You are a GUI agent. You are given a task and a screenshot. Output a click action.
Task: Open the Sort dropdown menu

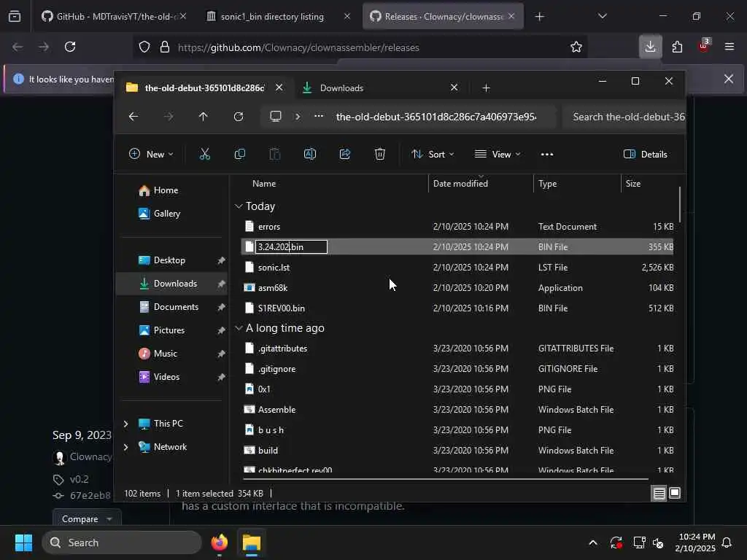coord(433,155)
